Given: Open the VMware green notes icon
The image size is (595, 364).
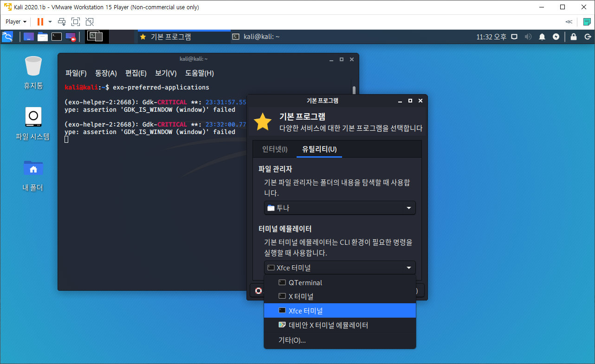Looking at the screenshot, I should pyautogui.click(x=587, y=22).
